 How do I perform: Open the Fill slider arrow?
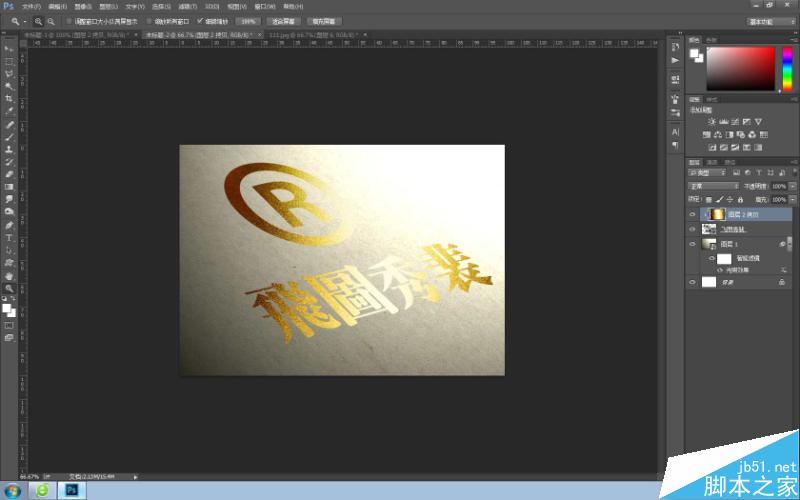coord(792,199)
